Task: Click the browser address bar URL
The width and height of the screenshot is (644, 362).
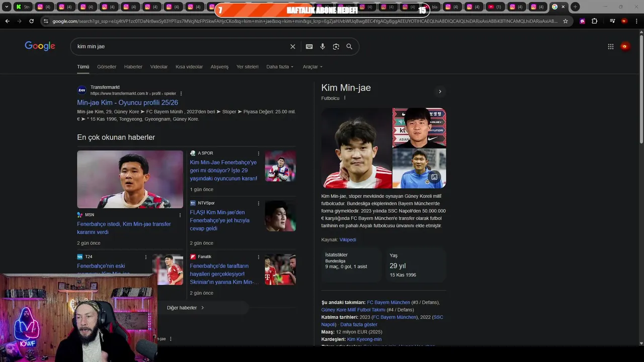Action: point(304,21)
